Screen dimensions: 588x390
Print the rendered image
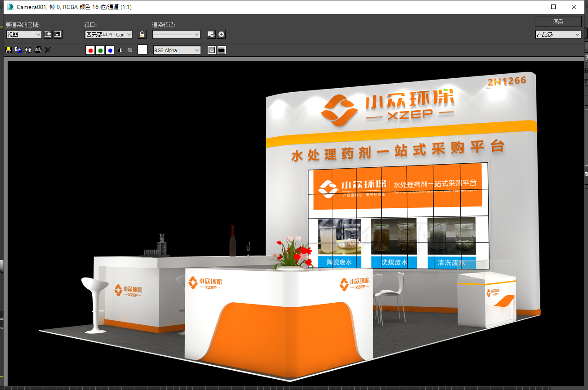[x=38, y=50]
